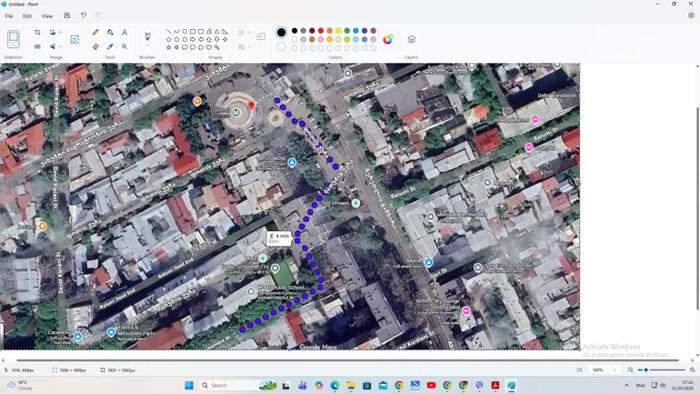Image resolution: width=700 pixels, height=394 pixels.
Task: Pick the purple color swatch
Action: point(373,31)
